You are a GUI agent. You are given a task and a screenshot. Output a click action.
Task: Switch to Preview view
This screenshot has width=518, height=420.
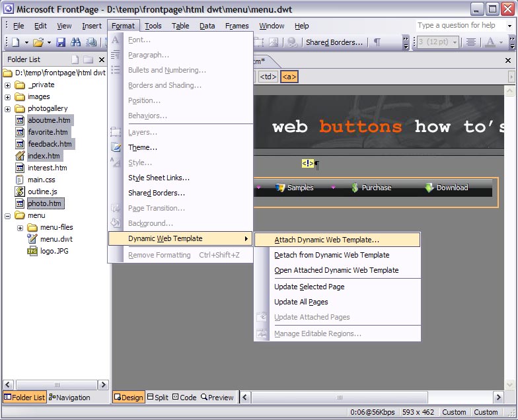(x=217, y=398)
